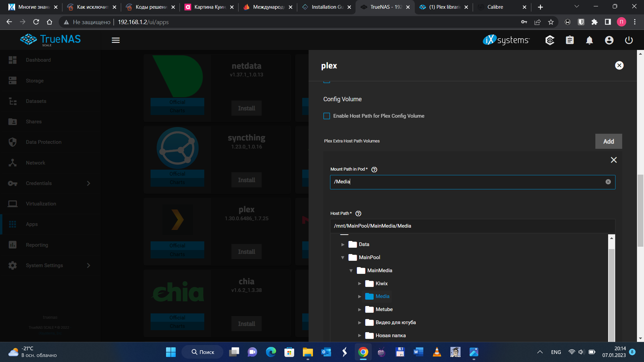Viewport: 644px width, 362px height.
Task: Switch to Installation Guide browser tab
Action: pyautogui.click(x=326, y=7)
